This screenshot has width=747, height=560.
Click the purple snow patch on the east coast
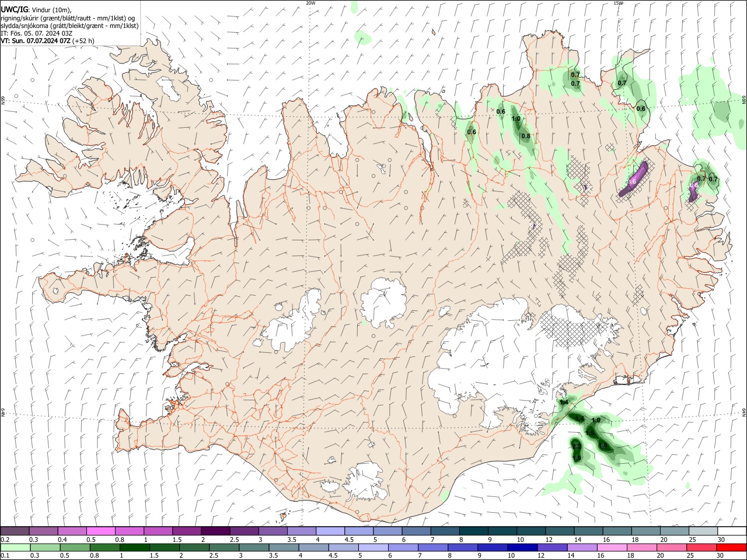tap(693, 191)
